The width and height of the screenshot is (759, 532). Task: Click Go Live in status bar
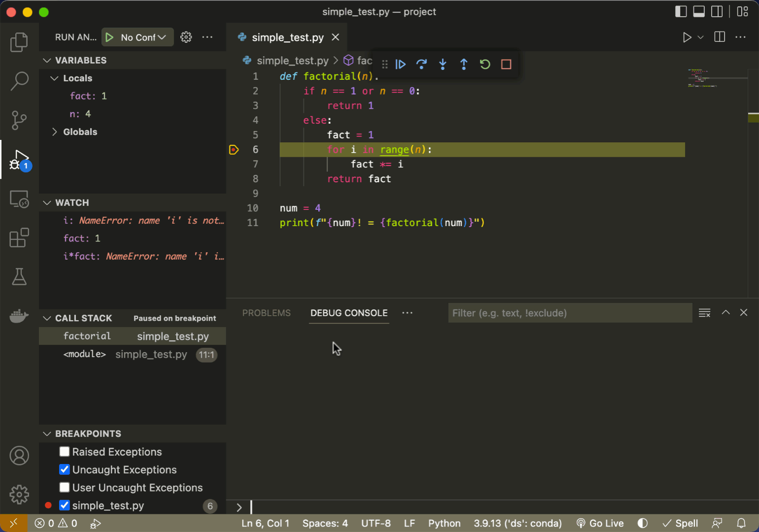coord(600,523)
